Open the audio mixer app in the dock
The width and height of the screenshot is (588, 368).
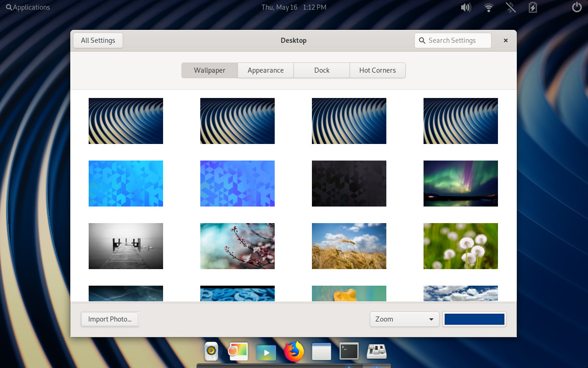coord(377,351)
